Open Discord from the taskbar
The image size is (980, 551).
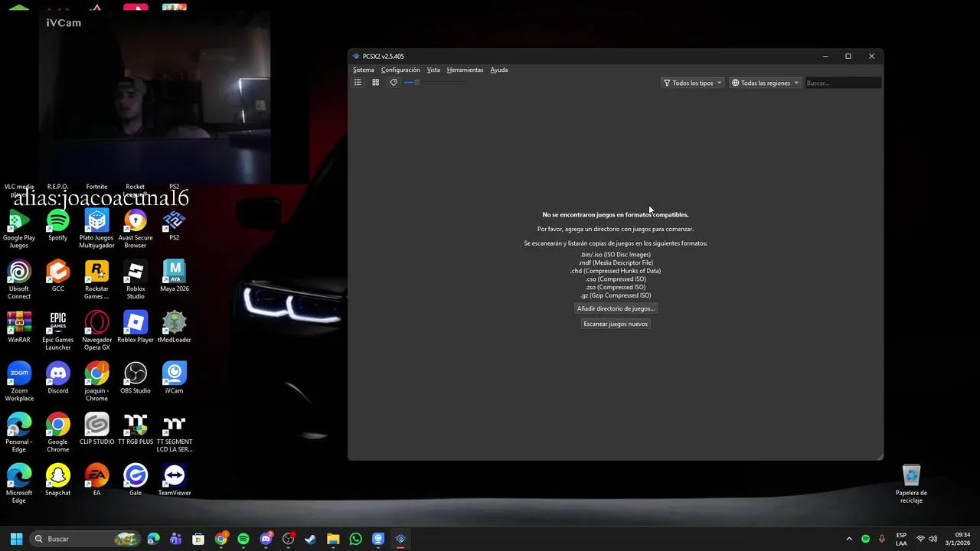click(x=266, y=539)
